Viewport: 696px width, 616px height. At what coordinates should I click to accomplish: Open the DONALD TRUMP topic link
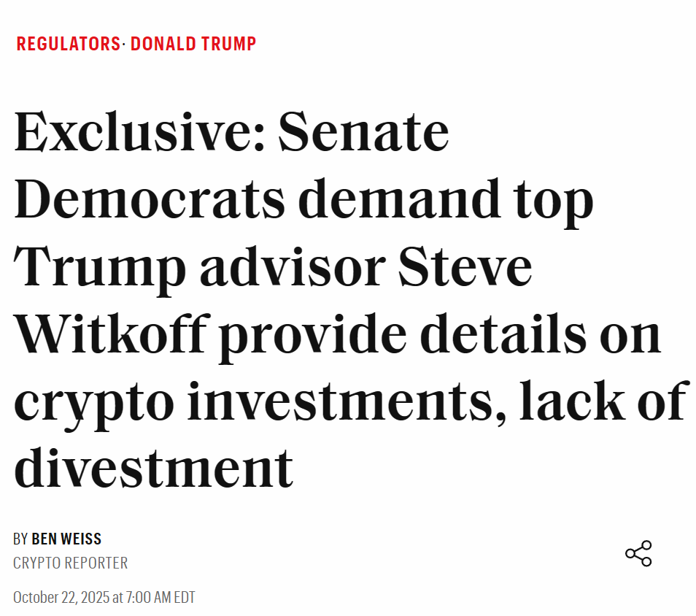[193, 44]
